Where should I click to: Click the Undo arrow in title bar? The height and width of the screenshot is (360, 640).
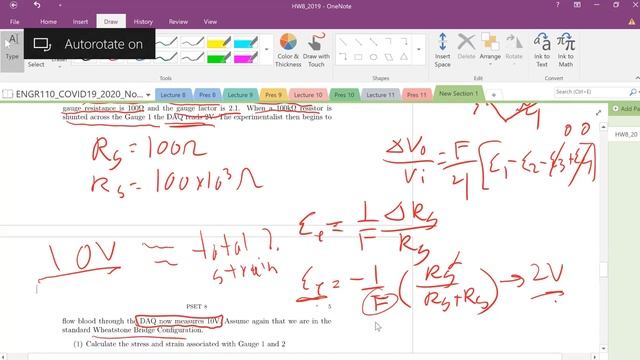pos(37,5)
